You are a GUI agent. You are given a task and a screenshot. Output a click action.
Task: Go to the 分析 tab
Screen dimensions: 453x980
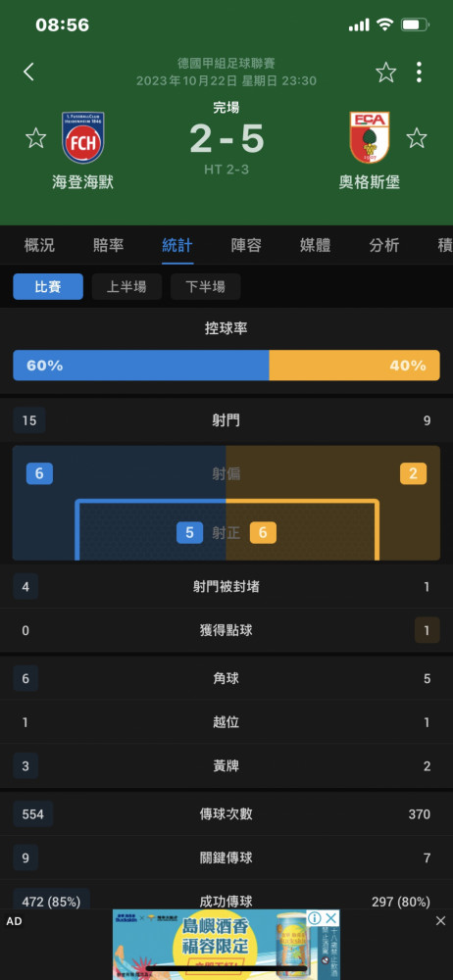[383, 246]
